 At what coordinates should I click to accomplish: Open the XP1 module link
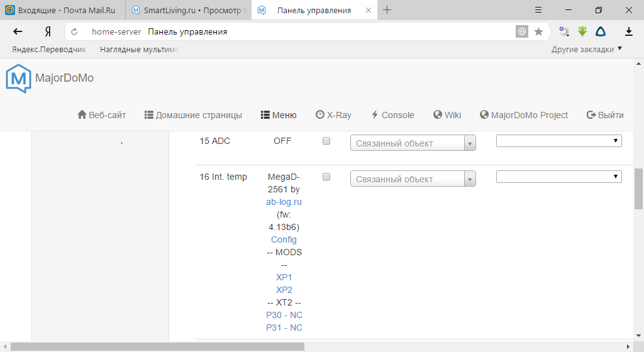pos(284,277)
